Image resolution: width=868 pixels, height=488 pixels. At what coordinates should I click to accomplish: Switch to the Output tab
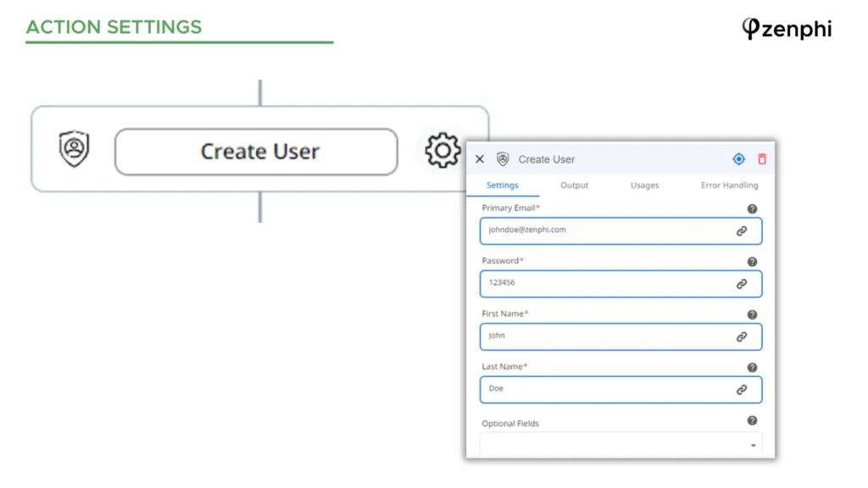click(574, 186)
